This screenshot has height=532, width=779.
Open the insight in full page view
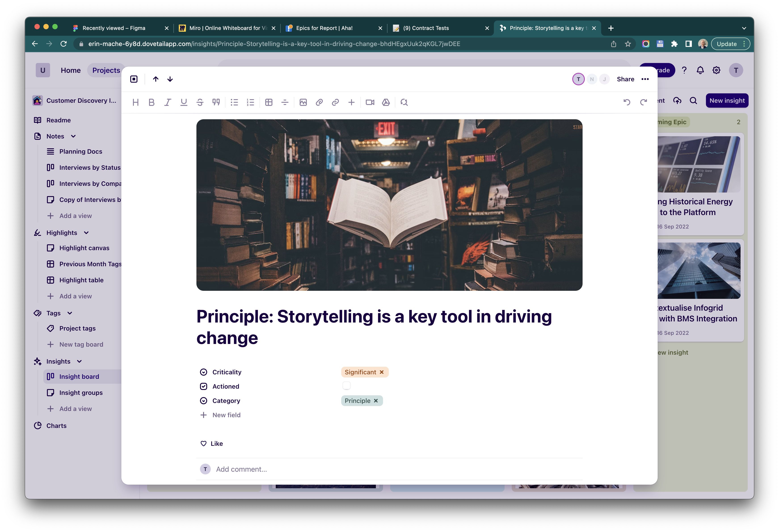(134, 79)
